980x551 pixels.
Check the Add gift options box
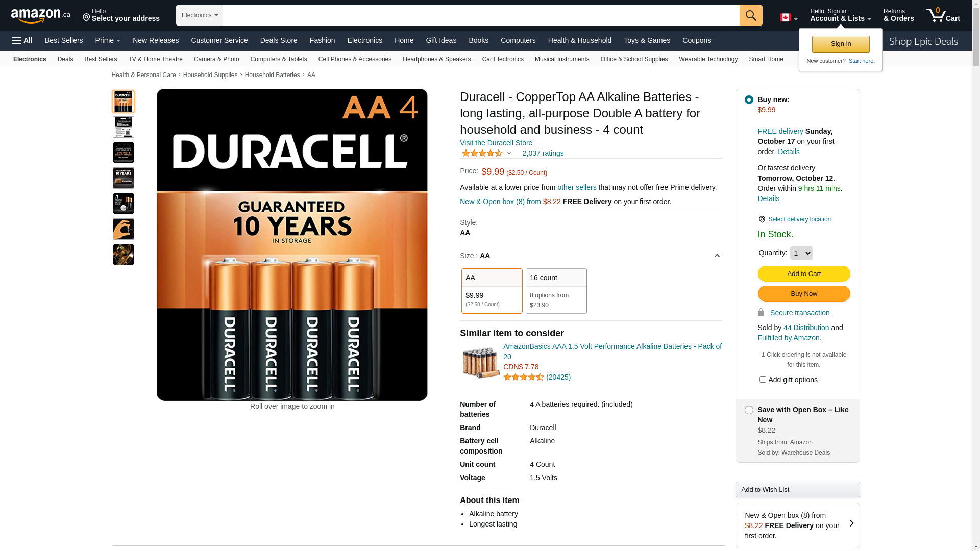click(763, 379)
